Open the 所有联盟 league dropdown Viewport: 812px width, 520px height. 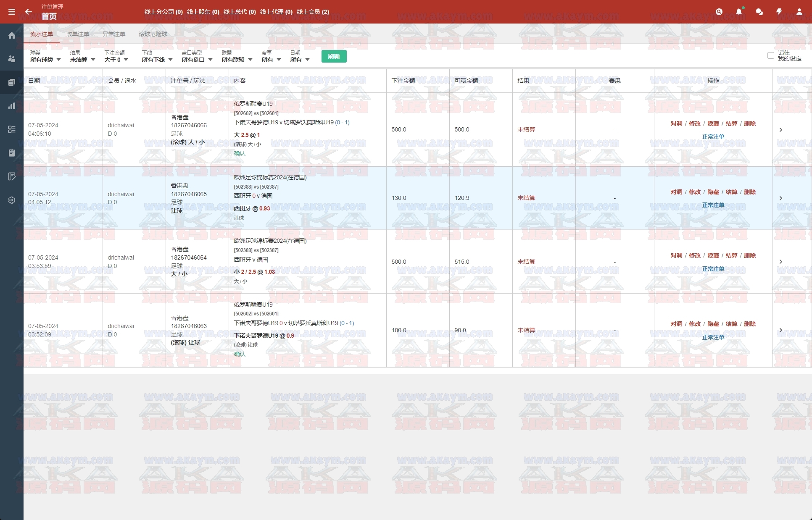[x=237, y=60]
